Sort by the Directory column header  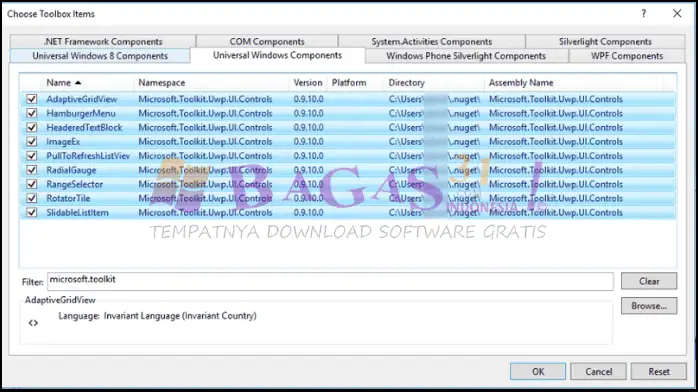pos(434,83)
